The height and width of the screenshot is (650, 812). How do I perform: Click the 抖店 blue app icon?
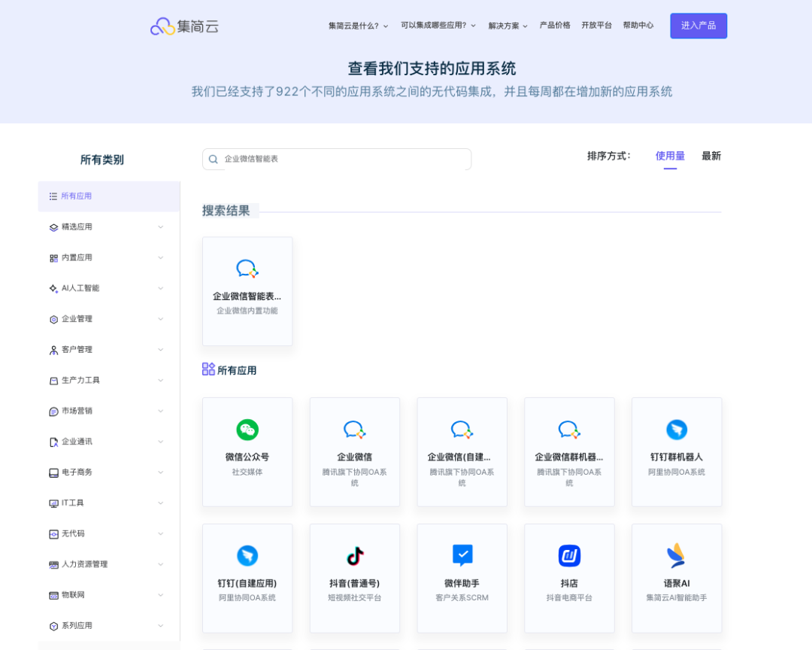point(569,556)
